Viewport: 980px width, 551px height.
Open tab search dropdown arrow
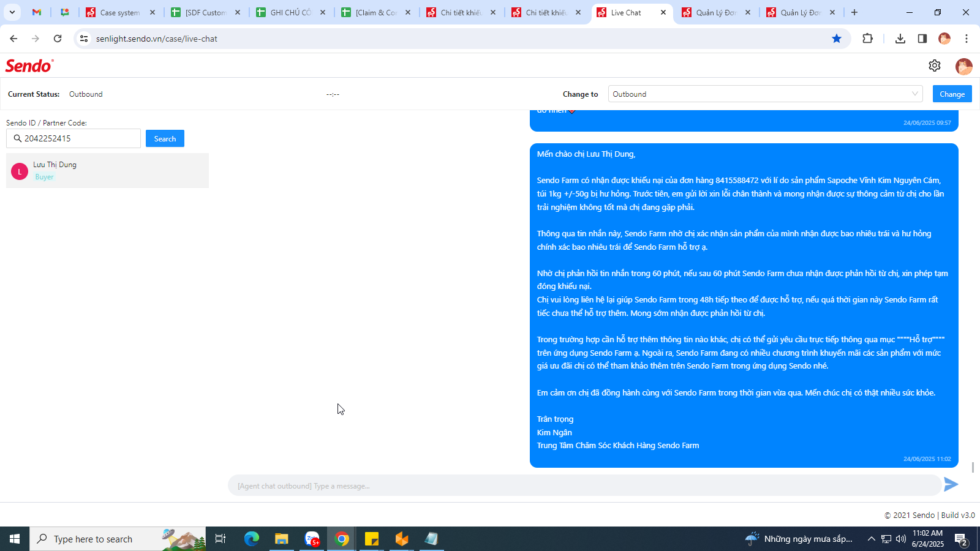tap(12, 12)
